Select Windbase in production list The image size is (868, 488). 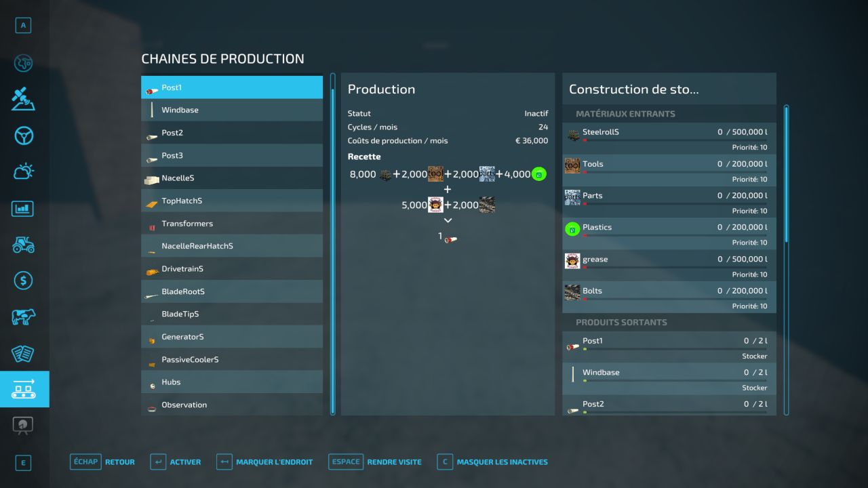[231, 110]
